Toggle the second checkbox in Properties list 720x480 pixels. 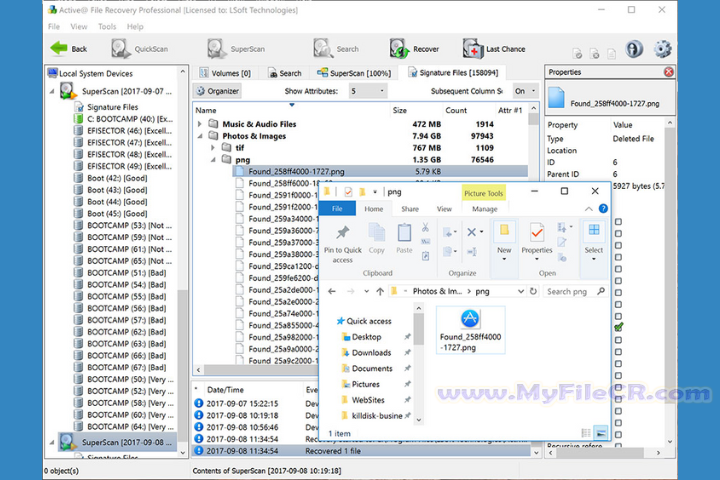619,233
